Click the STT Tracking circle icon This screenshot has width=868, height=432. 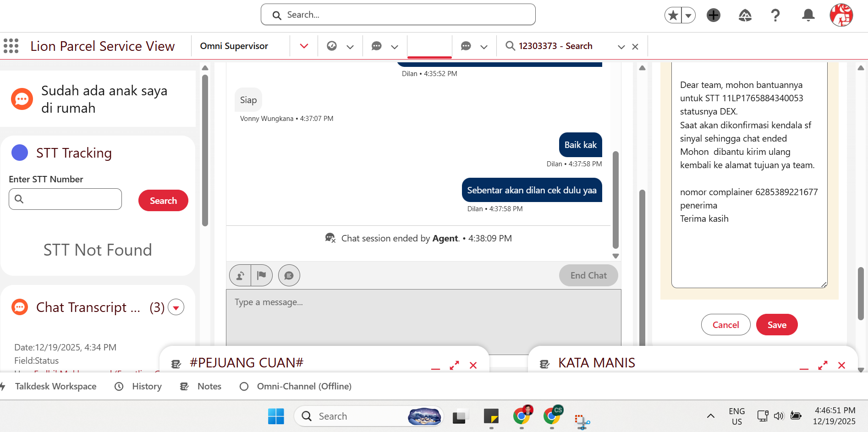[x=20, y=153]
